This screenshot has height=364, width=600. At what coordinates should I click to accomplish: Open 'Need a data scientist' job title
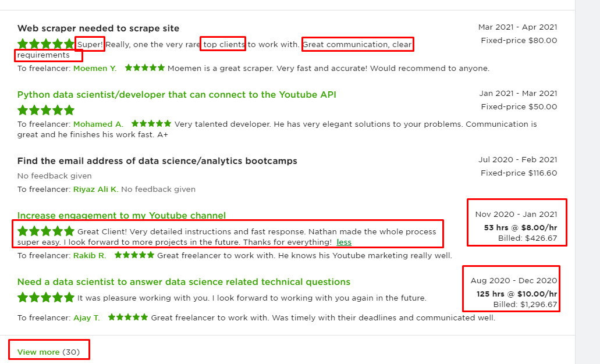pos(184,282)
